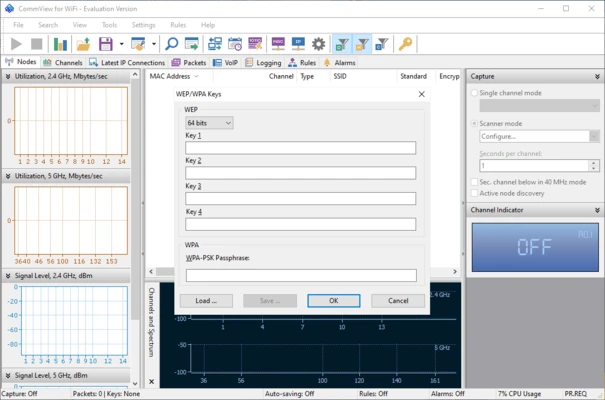
Task: Collapse Utilization 5 GHz panel
Action: 8,176
